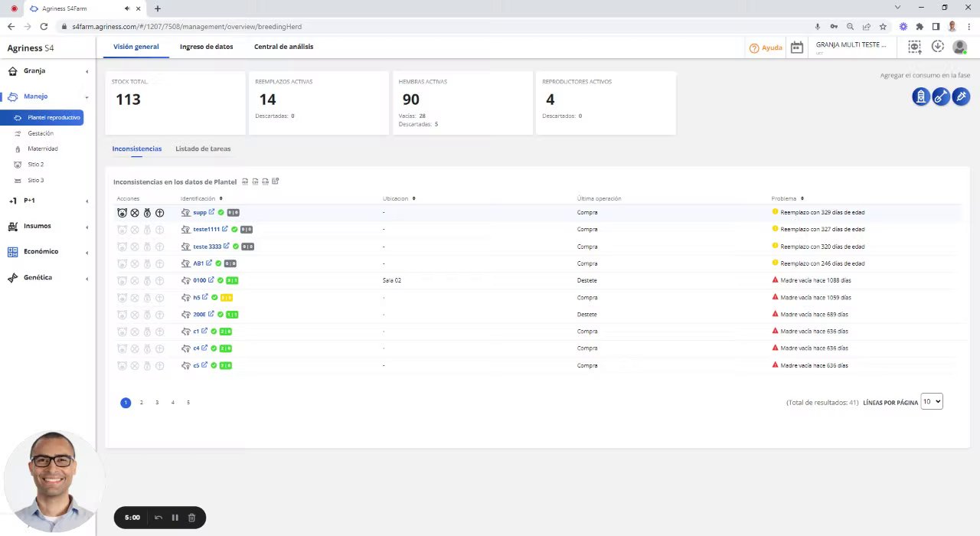980x536 pixels.
Task: Open the user profile avatar
Action: [959, 47]
